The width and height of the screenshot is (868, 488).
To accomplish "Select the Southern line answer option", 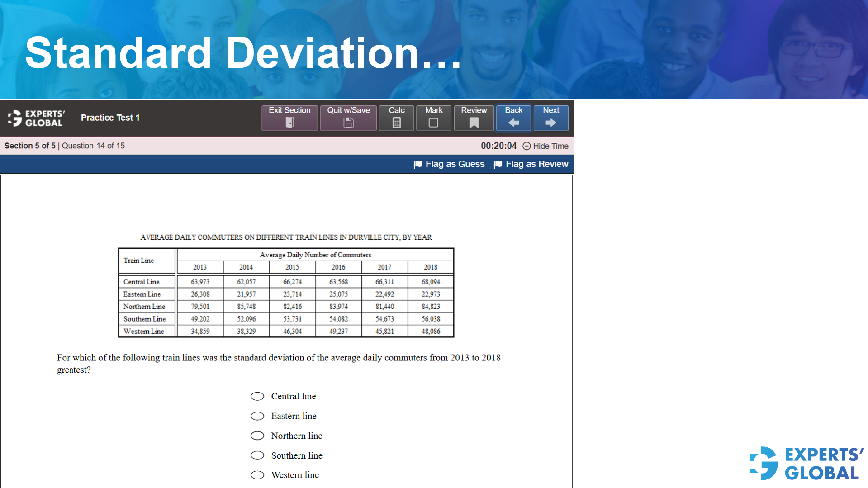I will (x=257, y=455).
